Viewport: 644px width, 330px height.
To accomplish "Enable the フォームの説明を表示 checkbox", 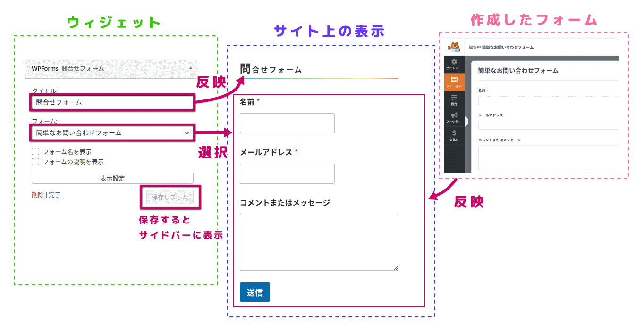I will (35, 162).
